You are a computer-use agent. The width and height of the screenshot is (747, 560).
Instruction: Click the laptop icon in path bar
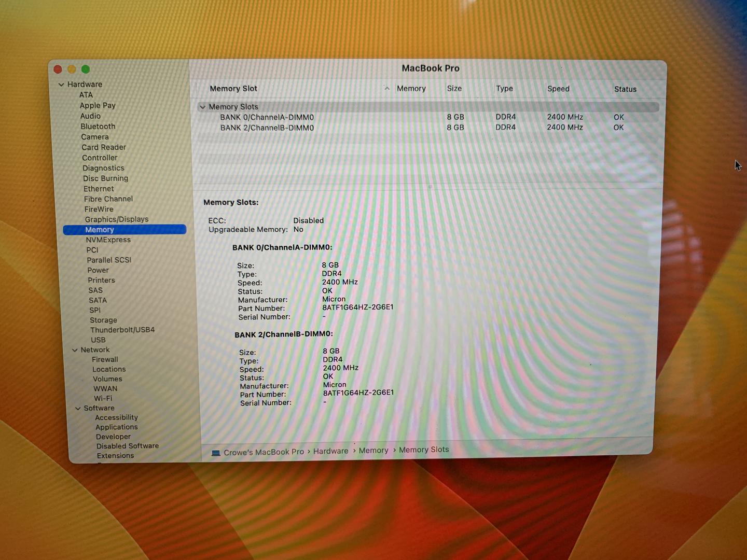point(216,453)
